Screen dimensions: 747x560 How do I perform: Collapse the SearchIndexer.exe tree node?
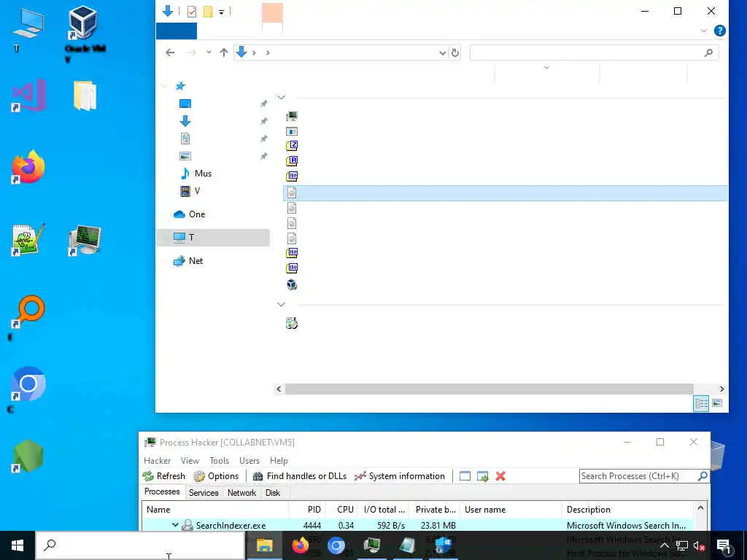click(175, 525)
